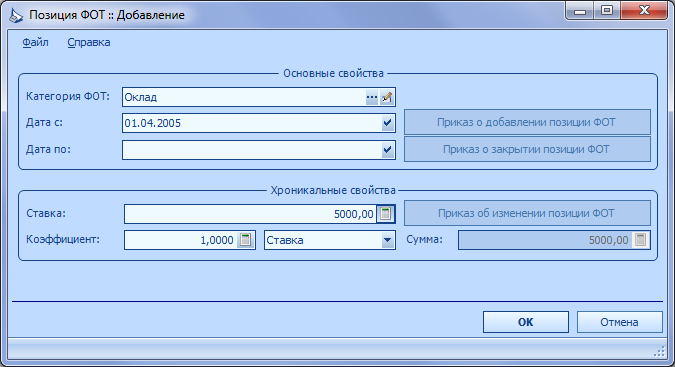The height and width of the screenshot is (367, 675).
Task: Maximize the Позиция ФОТ window
Action: [x=607, y=10]
